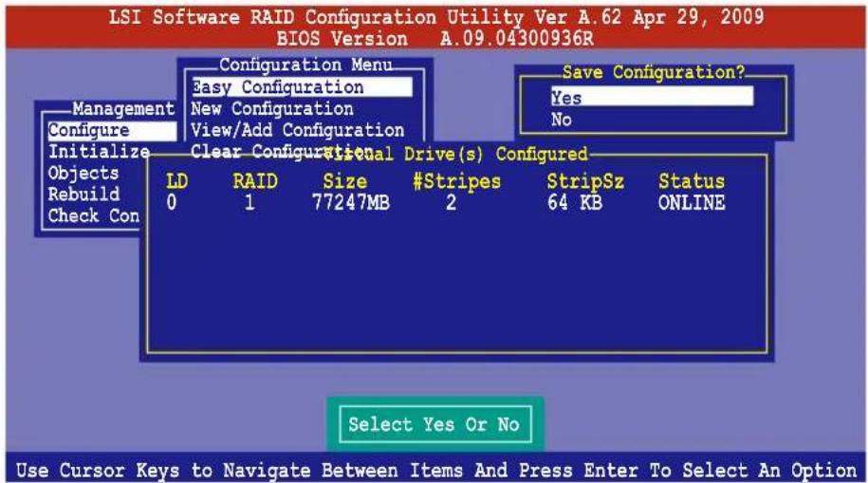Choose Clear Configuration menu entry

coord(283,151)
